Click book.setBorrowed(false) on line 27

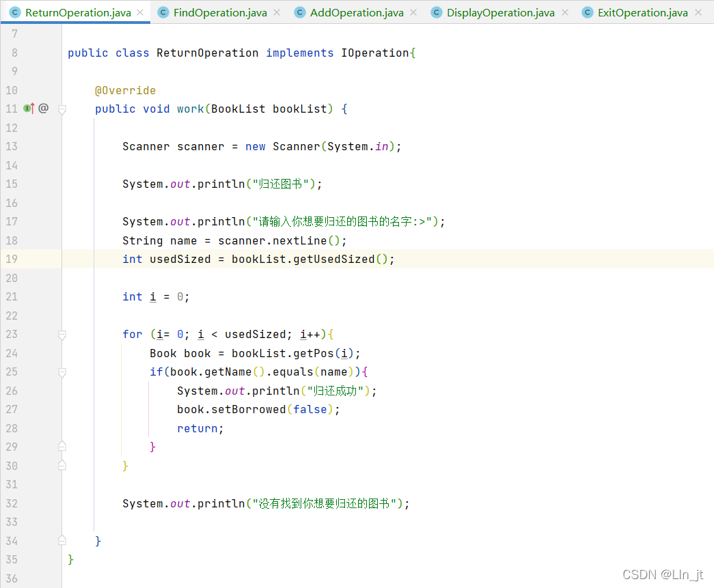click(255, 409)
